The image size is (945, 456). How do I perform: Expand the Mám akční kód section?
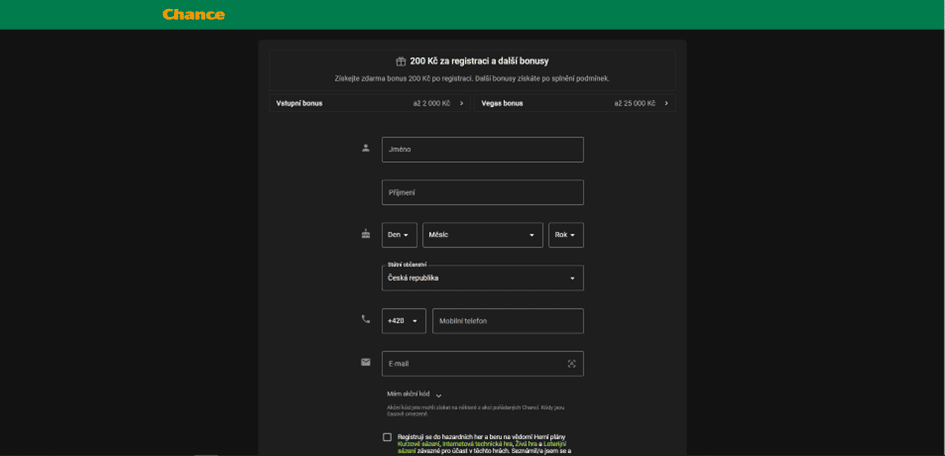(415, 395)
